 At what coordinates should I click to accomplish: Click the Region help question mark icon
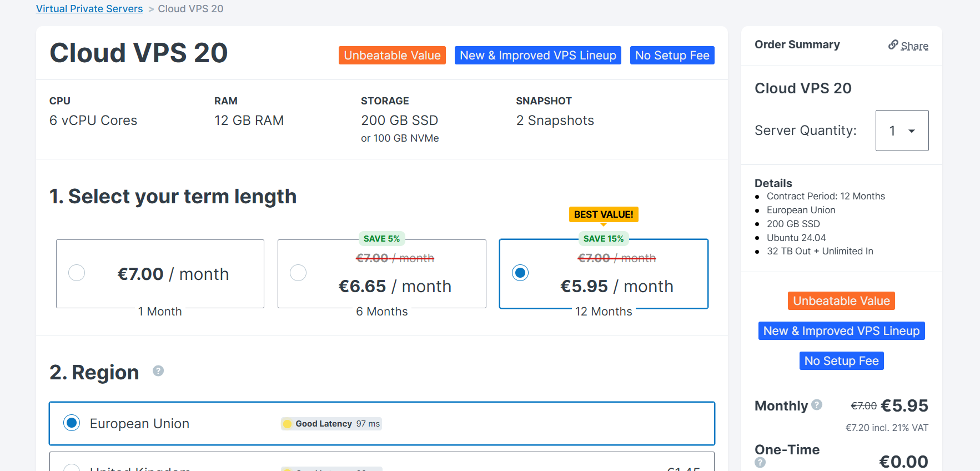pos(158,371)
